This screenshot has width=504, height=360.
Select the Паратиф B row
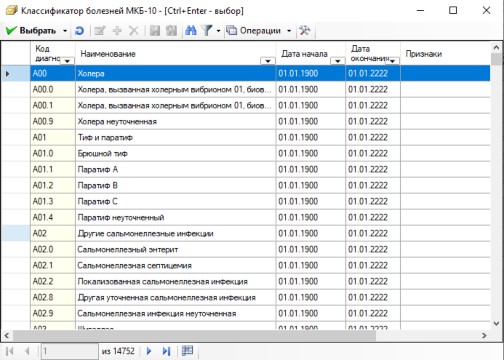[246, 185]
